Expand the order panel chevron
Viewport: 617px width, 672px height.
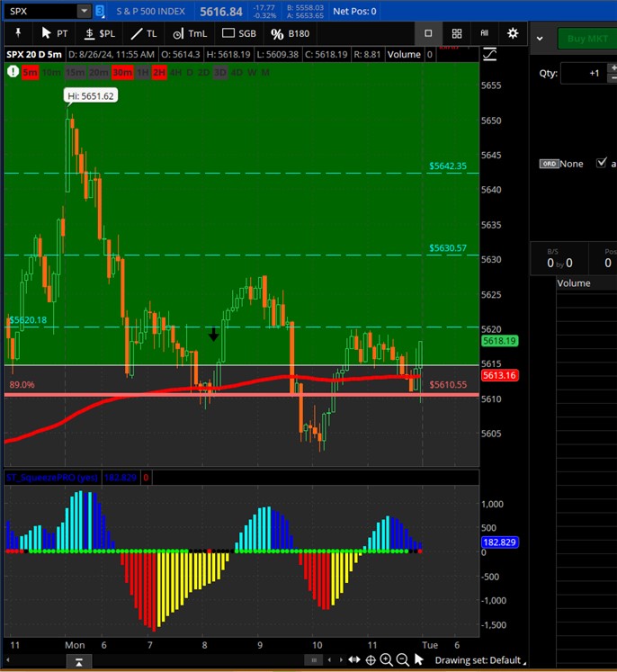[540, 39]
